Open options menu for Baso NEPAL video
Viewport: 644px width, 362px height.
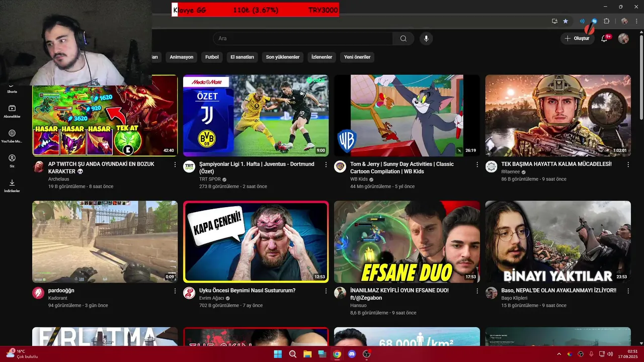tap(628, 291)
